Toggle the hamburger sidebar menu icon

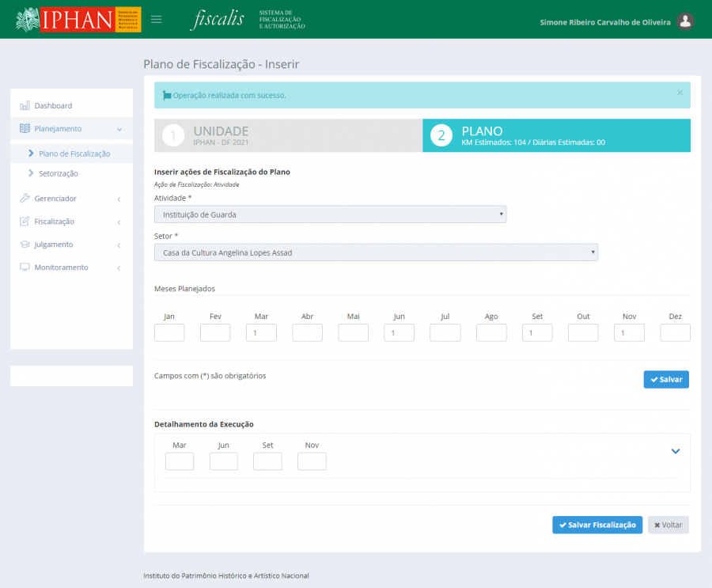click(x=157, y=19)
